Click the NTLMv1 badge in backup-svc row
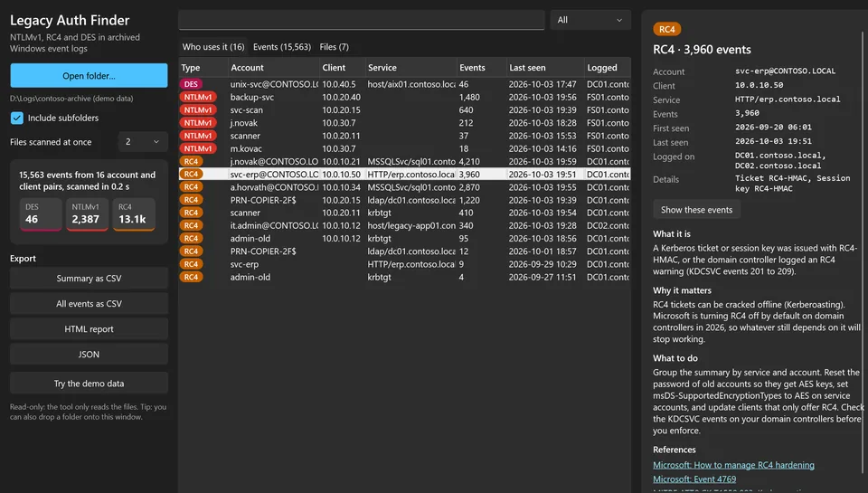Image resolution: width=868 pixels, height=493 pixels. tap(198, 97)
